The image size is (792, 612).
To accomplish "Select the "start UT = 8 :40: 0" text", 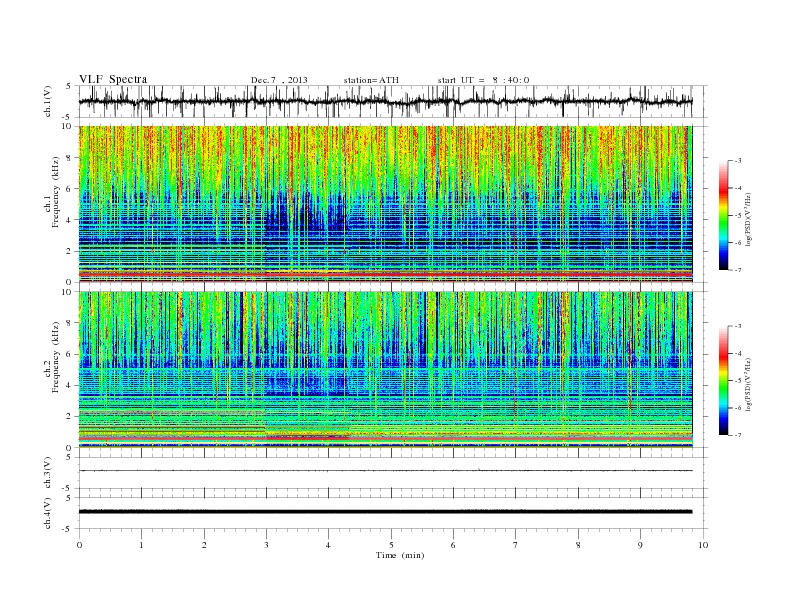I will tap(483, 80).
